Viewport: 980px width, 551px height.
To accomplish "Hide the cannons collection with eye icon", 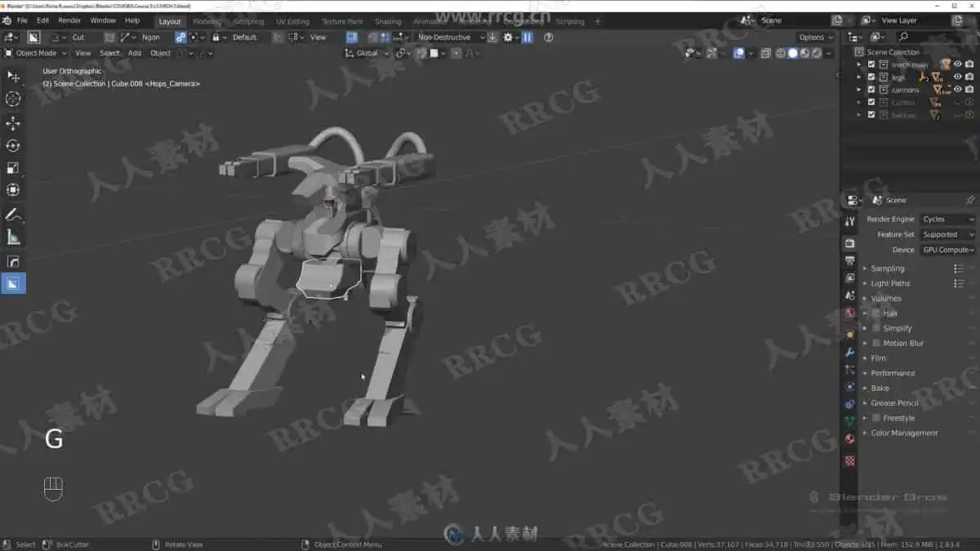I will click(958, 90).
